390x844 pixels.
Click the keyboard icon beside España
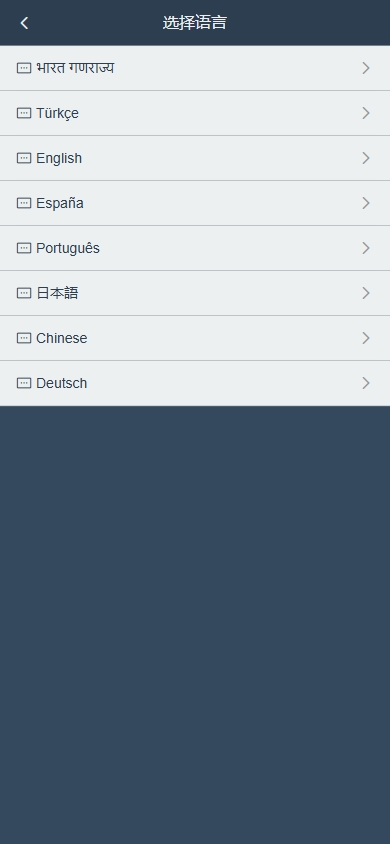(x=24, y=203)
